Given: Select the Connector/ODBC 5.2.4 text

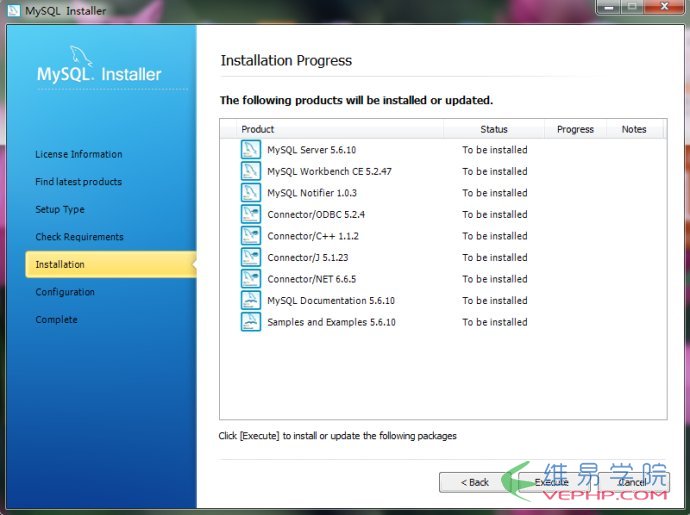Looking at the screenshot, I should (316, 214).
